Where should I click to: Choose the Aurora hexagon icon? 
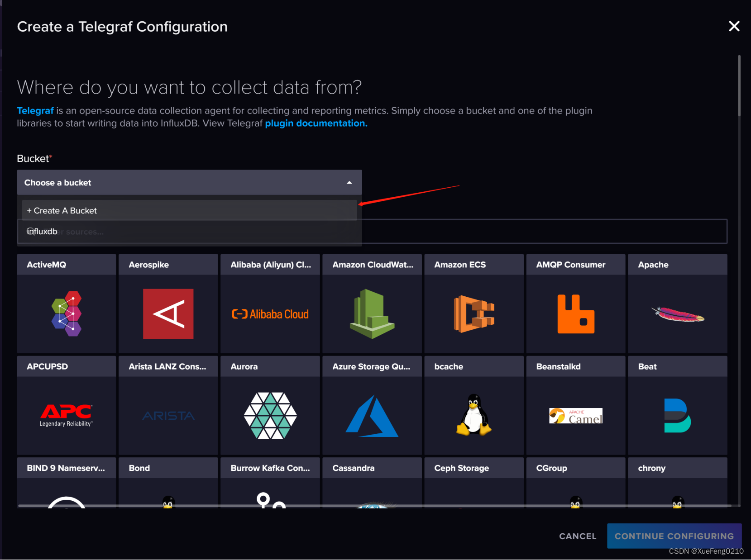(270, 416)
